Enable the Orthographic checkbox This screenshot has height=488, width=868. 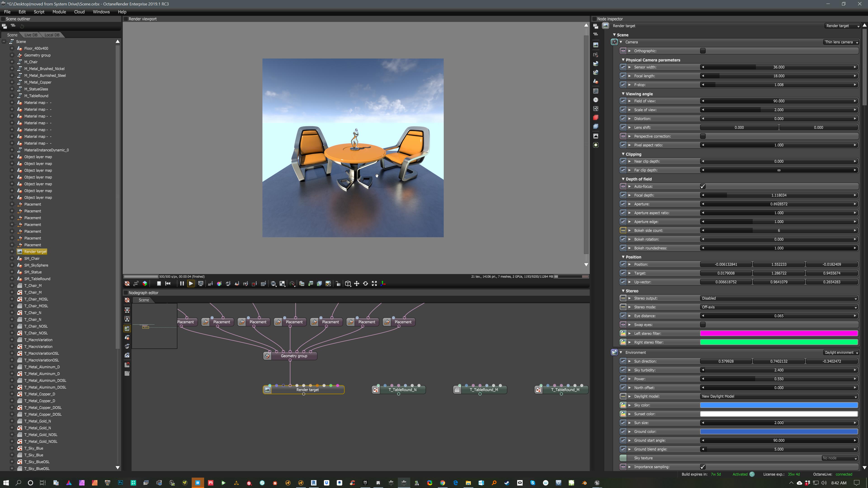click(703, 51)
